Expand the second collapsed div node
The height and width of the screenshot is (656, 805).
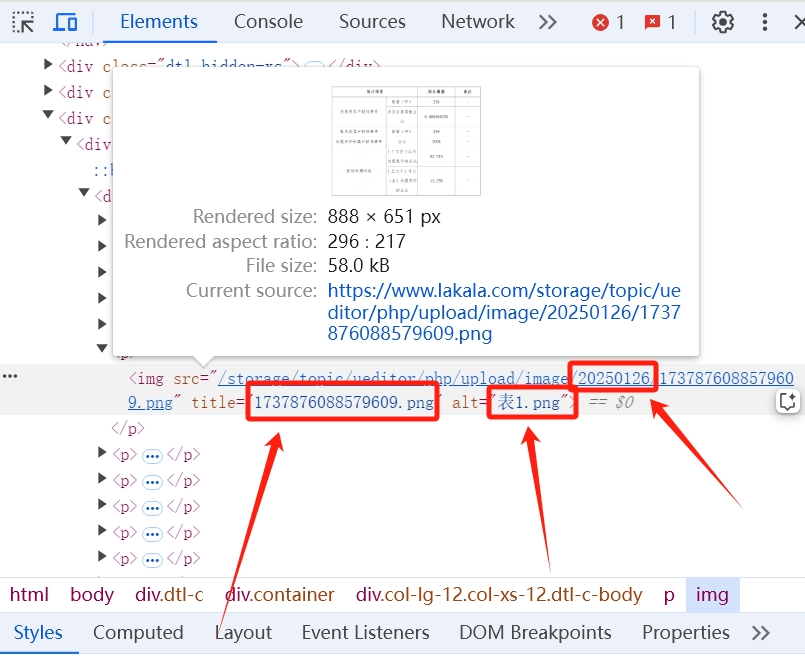click(48, 90)
